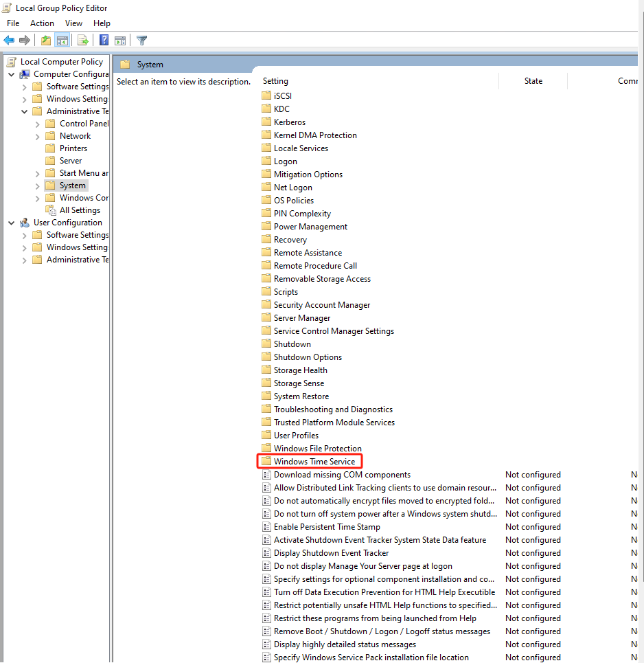Toggle Show/Hide Action Pane icon

120,41
